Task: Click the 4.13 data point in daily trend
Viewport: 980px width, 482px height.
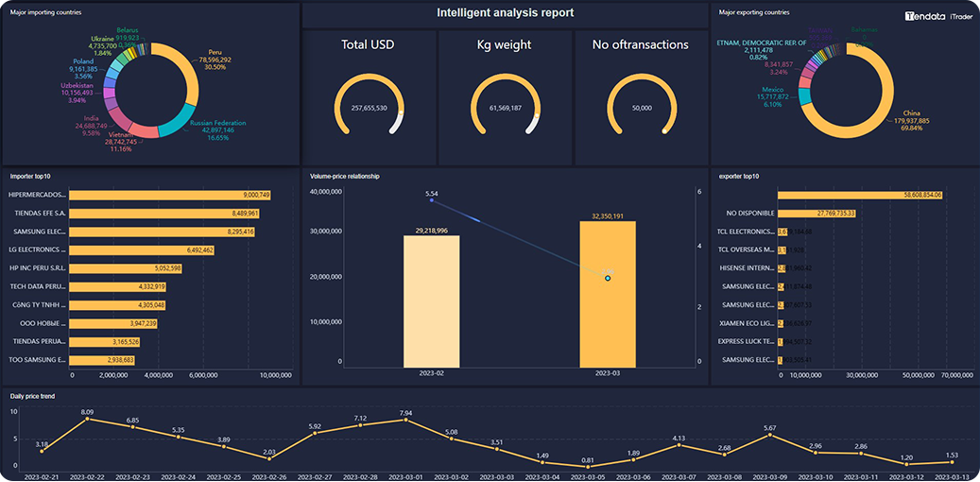Action: click(x=679, y=444)
